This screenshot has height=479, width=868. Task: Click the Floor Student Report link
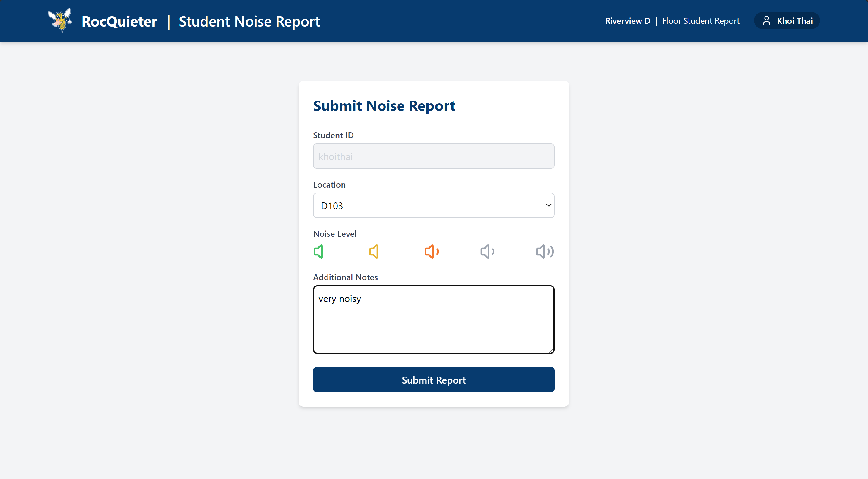(701, 21)
